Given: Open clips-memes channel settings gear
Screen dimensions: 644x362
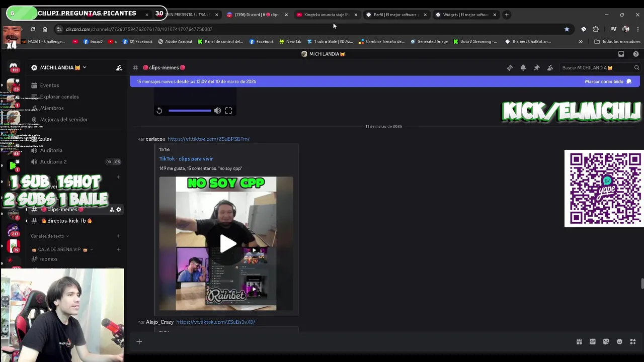Looking at the screenshot, I should [119, 210].
